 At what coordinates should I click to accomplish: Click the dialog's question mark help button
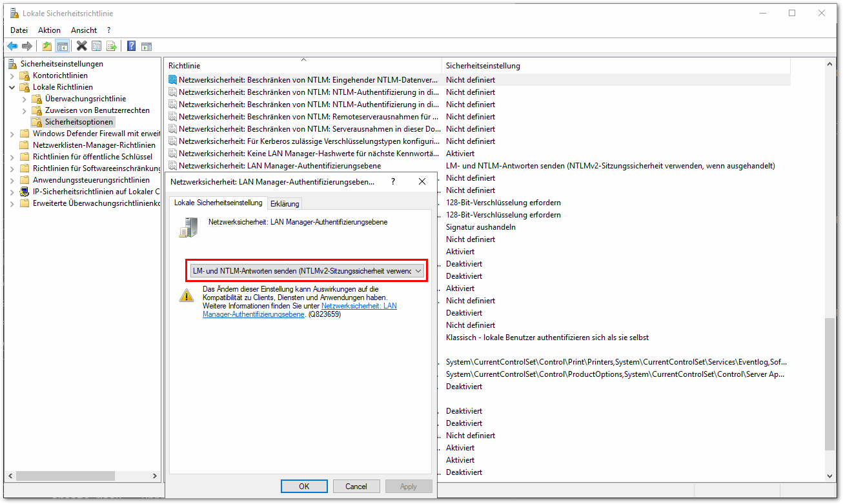click(393, 182)
